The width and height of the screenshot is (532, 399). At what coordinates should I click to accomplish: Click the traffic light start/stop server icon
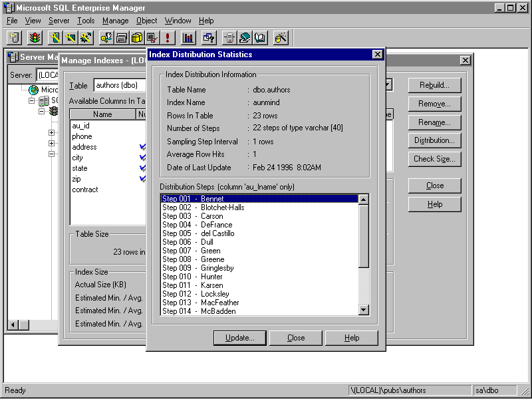point(33,38)
